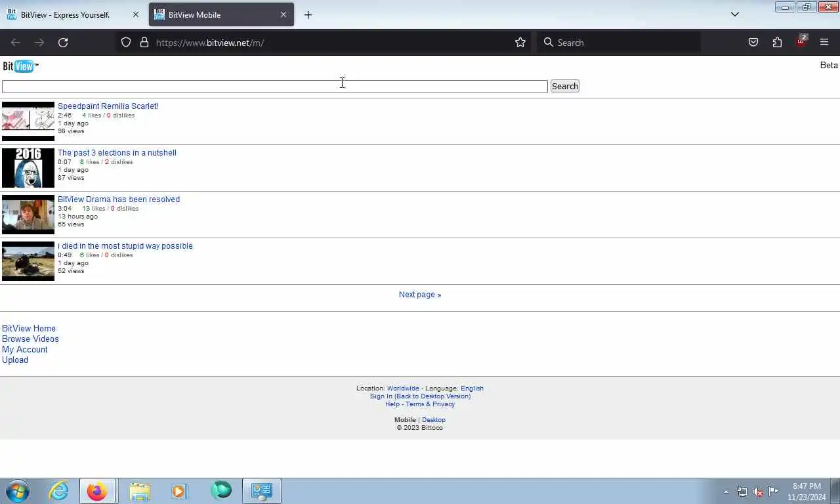Open Windows Media Player from taskbar
The width and height of the screenshot is (840, 504).
(179, 491)
